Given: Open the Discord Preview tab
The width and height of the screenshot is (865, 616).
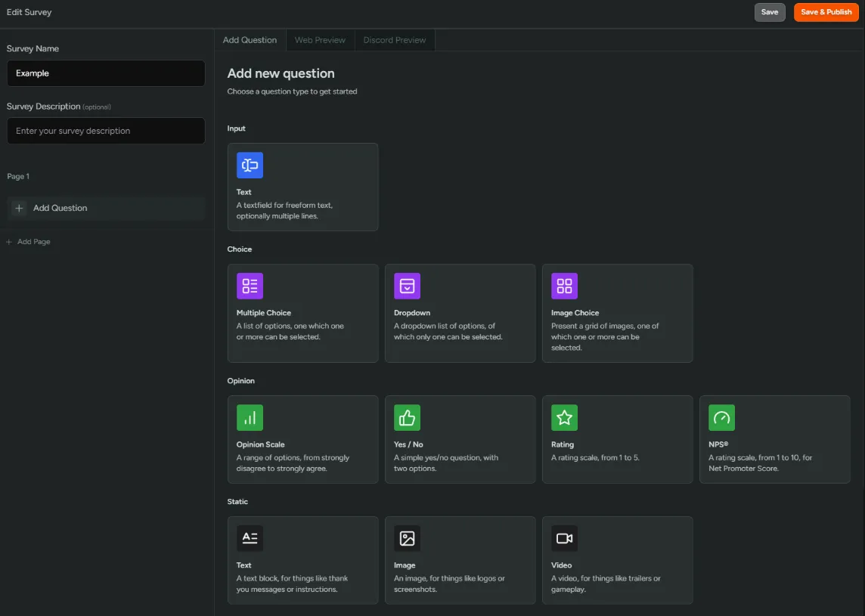Looking at the screenshot, I should pos(395,40).
